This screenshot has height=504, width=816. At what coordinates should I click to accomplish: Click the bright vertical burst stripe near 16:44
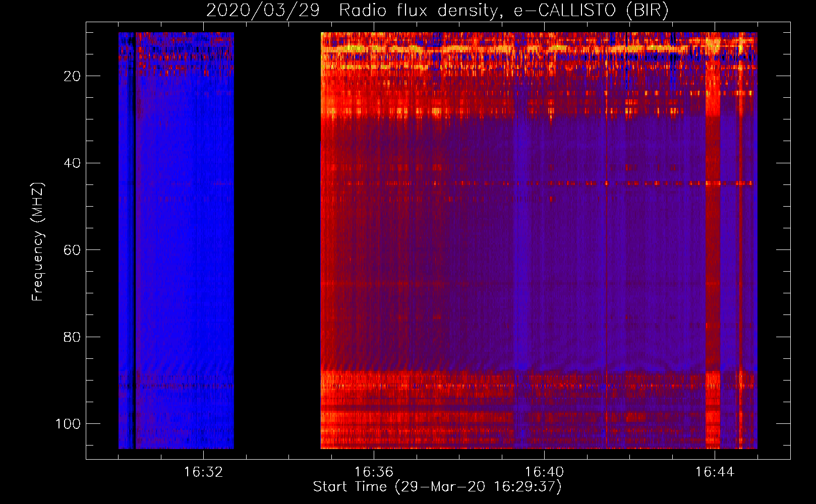coord(713,240)
